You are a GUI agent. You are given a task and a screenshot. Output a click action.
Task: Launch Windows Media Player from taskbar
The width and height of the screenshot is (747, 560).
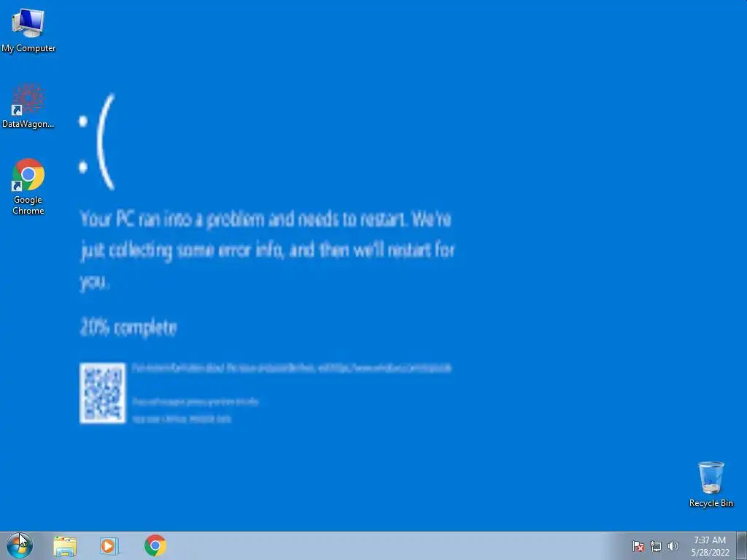coord(109,545)
